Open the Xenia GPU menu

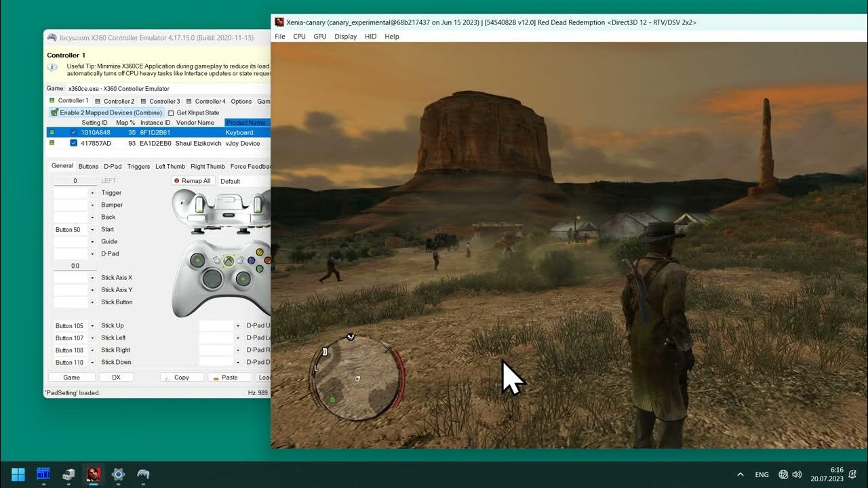point(320,37)
